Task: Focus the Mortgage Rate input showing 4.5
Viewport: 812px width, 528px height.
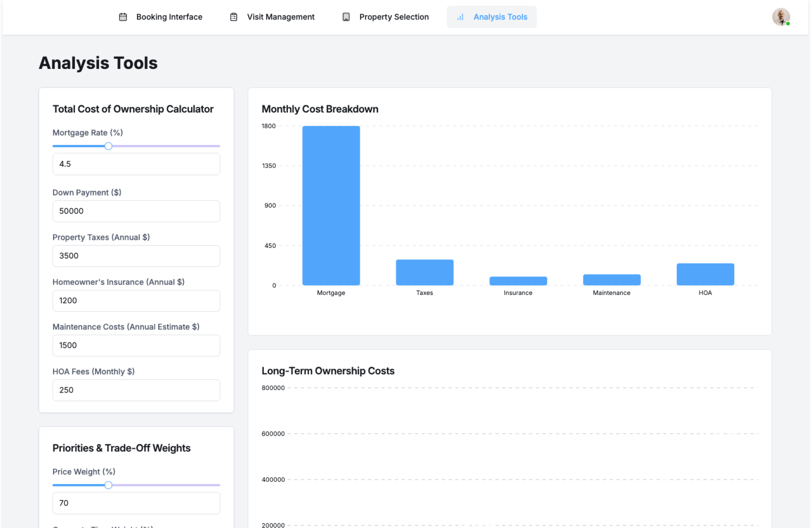Action: tap(136, 164)
